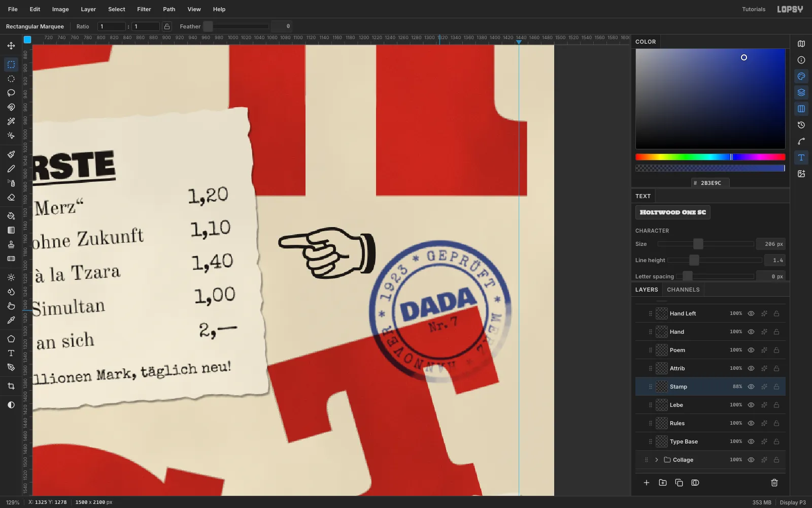812x508 pixels.
Task: Delete layer with trash icon
Action: pos(774,483)
